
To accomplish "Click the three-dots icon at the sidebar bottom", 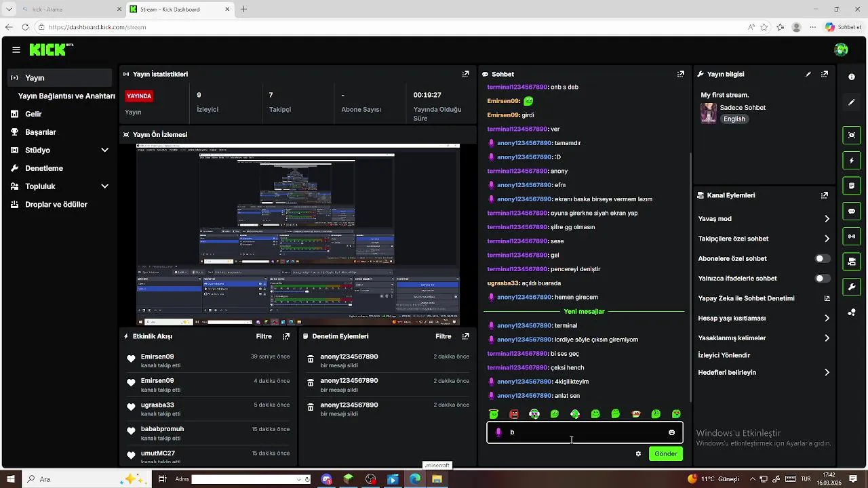I will (852, 312).
